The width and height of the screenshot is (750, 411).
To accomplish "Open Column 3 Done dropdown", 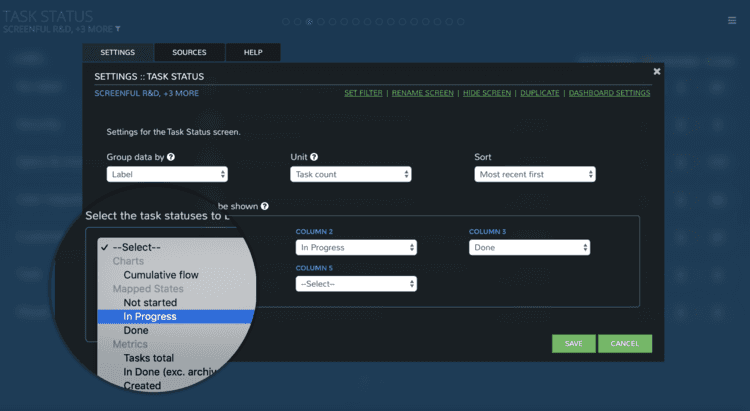I will click(x=529, y=247).
